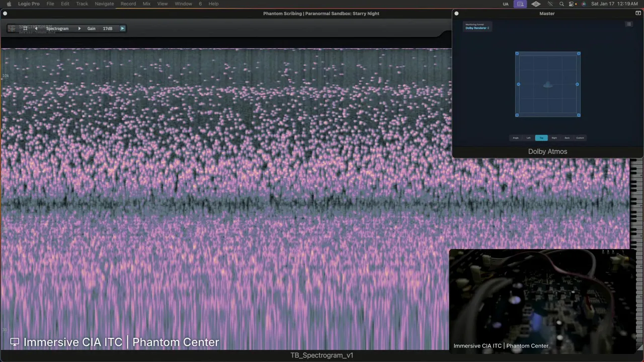Click the top-right speaker node in room view
644x362 pixels.
(x=579, y=53)
